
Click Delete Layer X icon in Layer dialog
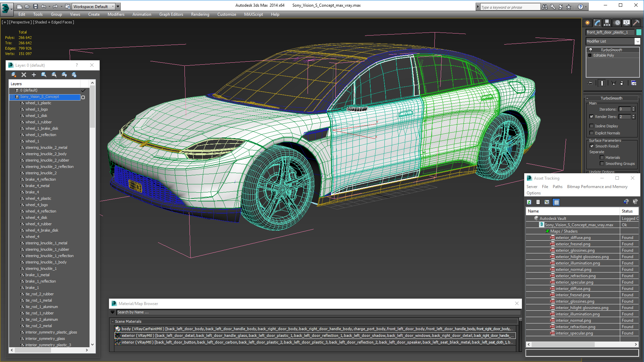[24, 75]
